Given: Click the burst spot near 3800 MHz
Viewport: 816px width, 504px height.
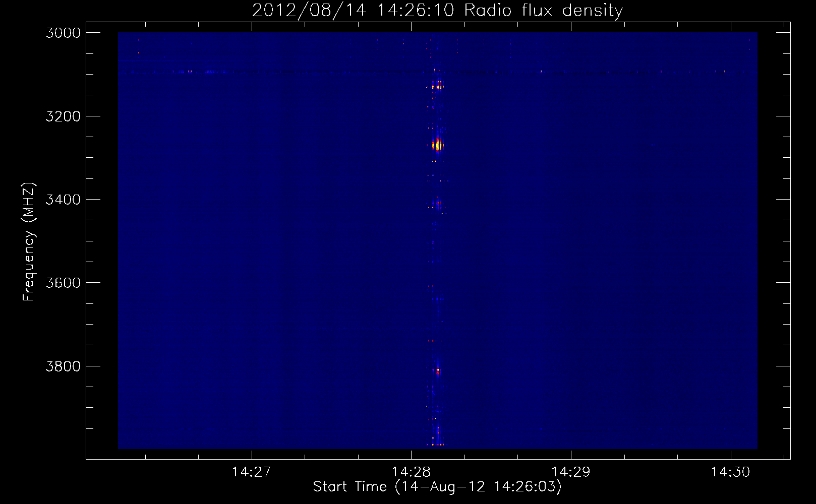Looking at the screenshot, I should [437, 371].
